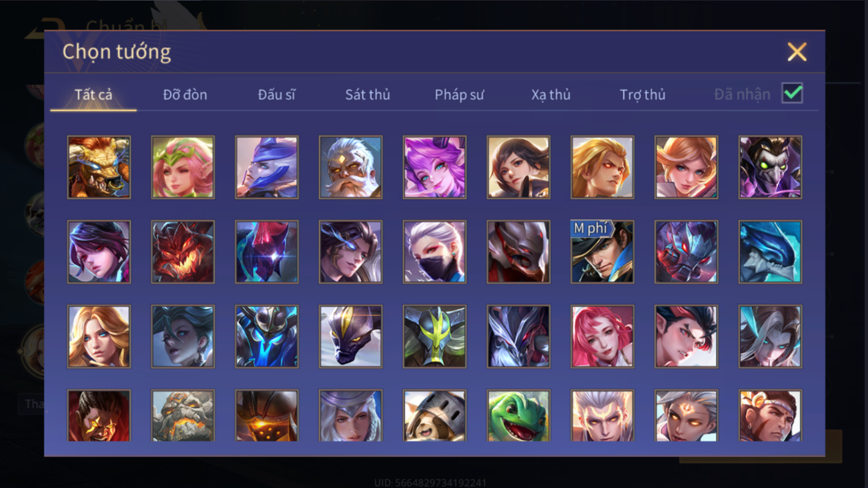This screenshot has width=868, height=488.
Task: Select the 'Đấu sĩ' tab
Action: pyautogui.click(x=276, y=95)
